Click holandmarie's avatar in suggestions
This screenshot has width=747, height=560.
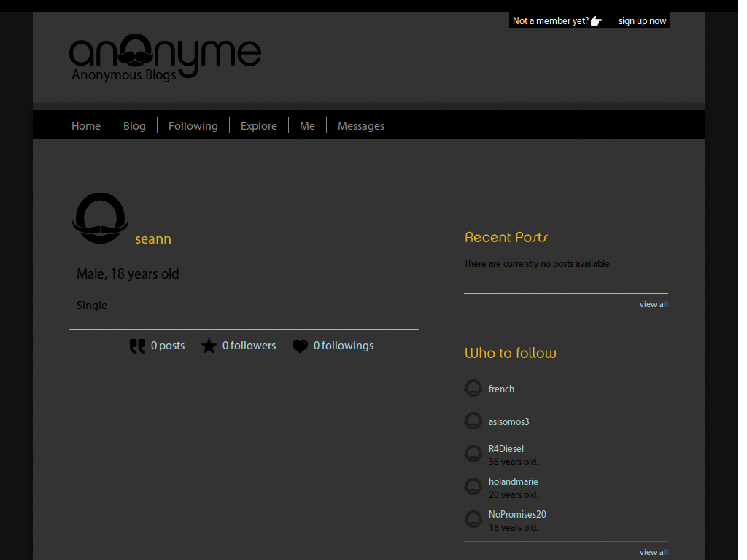473,486
